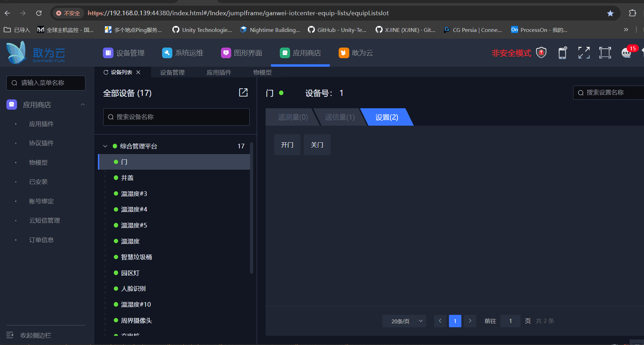Open 物模型 in the left sidebar
644x345 pixels.
click(x=38, y=163)
